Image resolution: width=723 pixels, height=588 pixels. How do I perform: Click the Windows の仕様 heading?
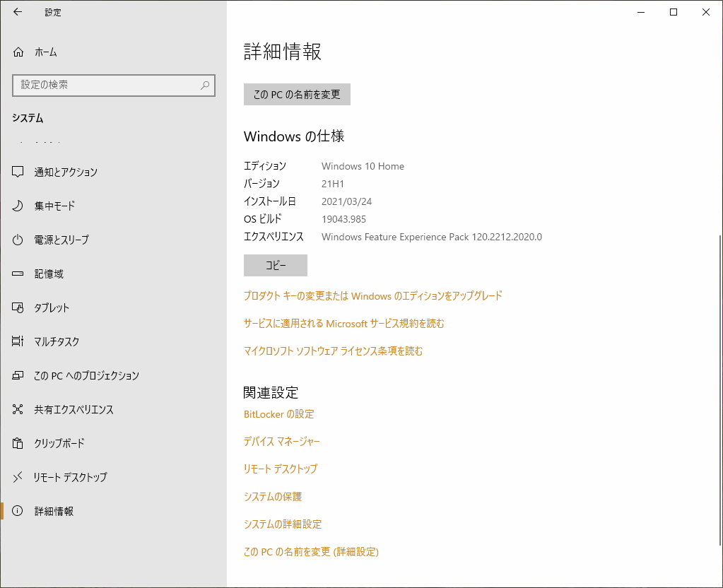click(294, 136)
